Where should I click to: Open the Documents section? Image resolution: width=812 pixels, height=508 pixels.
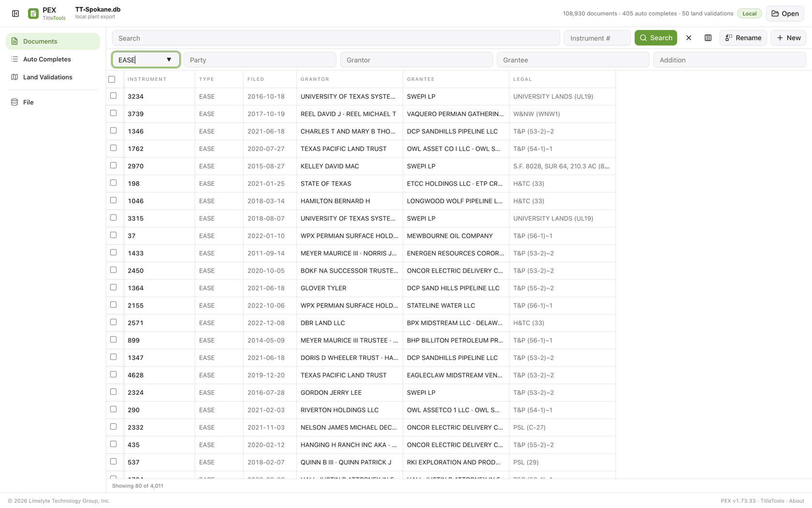tap(53, 41)
